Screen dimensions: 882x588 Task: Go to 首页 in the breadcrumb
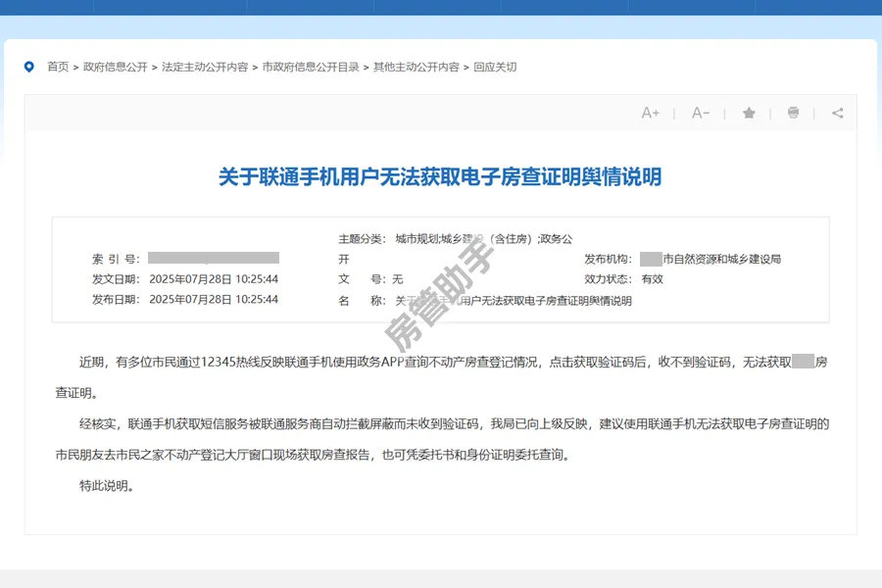(x=58, y=67)
